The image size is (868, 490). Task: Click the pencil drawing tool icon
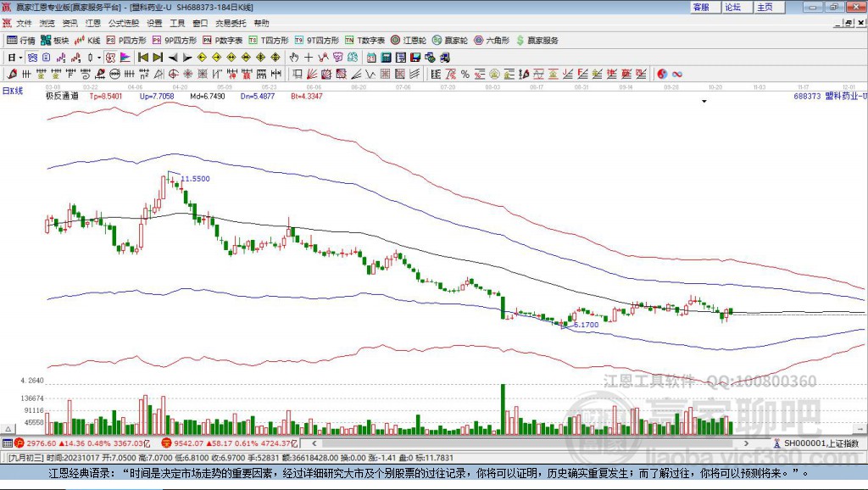point(12,75)
